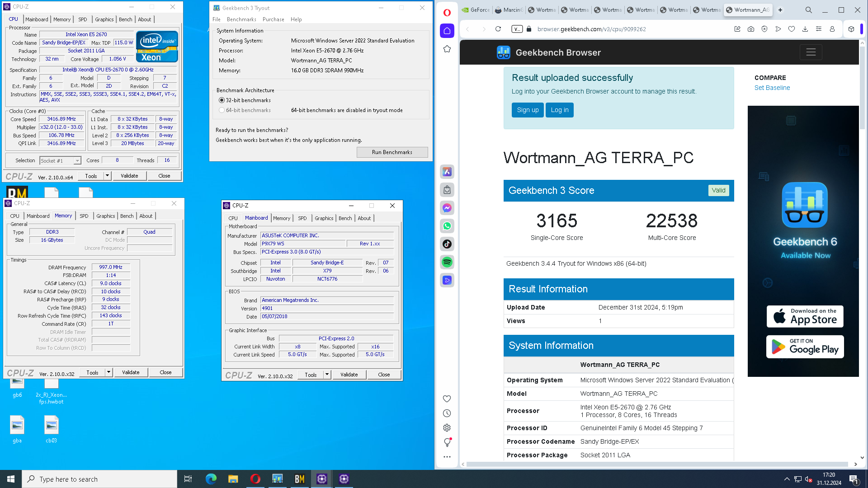Click the heart icon in address bar
The height and width of the screenshot is (488, 868).
(792, 29)
